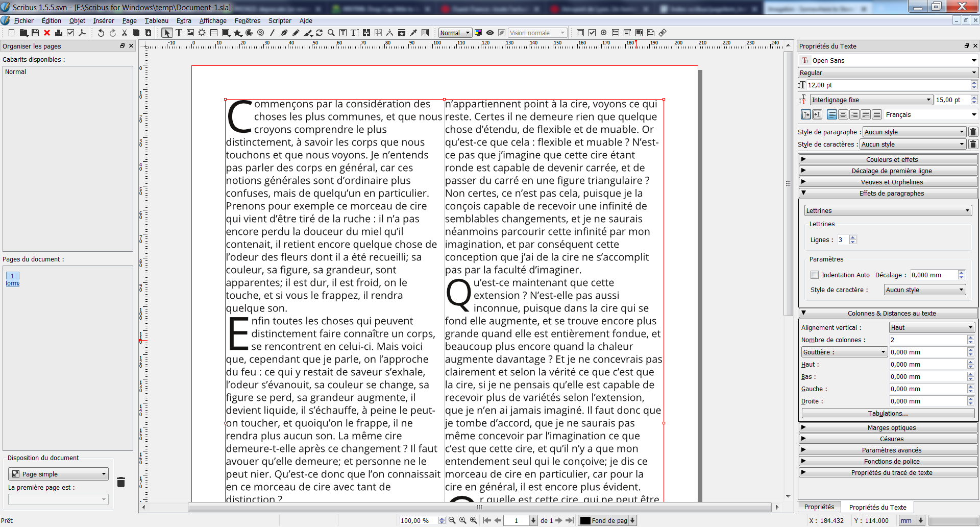Screen dimensions: 980x527
Task: Select the Polygon star tool
Action: point(238,33)
